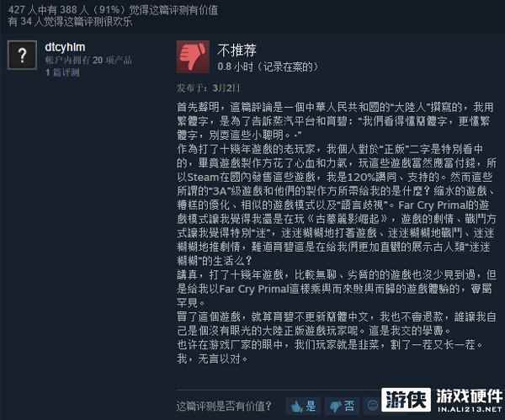The width and height of the screenshot is (505, 420).
Task: Click the last line 我，无言以对
Action: coord(213,359)
